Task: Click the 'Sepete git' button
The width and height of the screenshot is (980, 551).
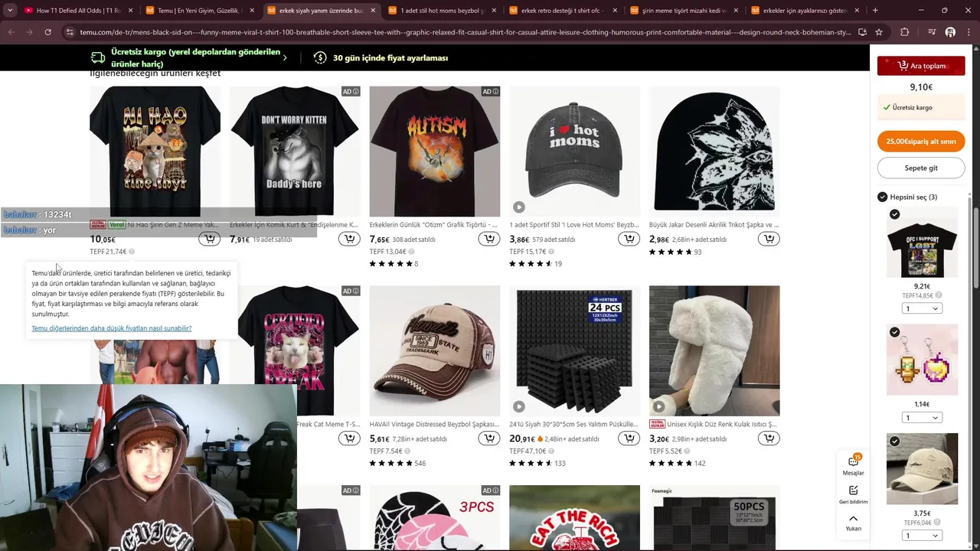Action: point(921,168)
